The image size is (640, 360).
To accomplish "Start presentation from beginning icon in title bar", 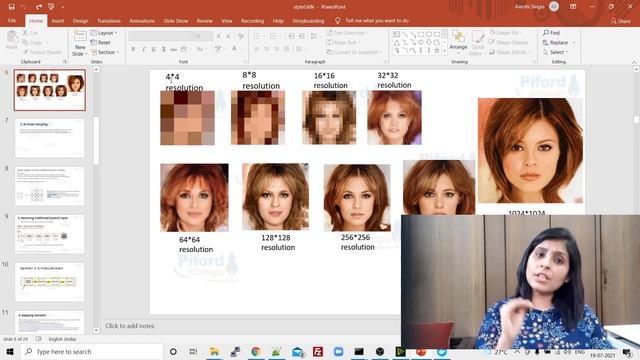I will coord(51,7).
